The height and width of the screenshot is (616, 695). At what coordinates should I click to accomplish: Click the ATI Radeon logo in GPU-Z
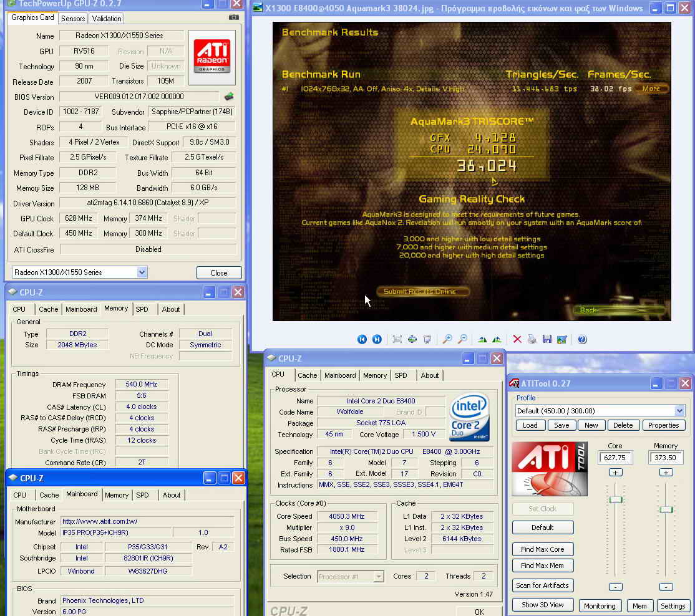click(x=212, y=57)
